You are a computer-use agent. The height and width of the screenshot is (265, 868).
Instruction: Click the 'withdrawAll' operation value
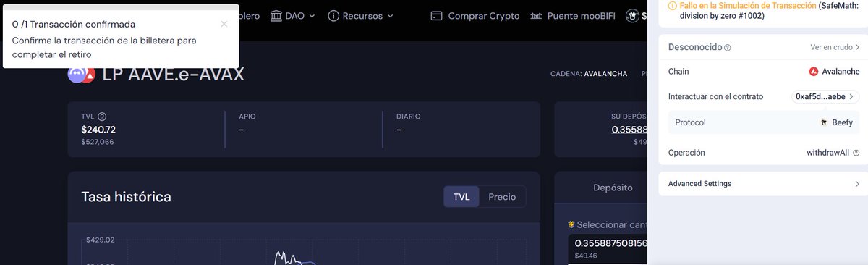pos(827,153)
